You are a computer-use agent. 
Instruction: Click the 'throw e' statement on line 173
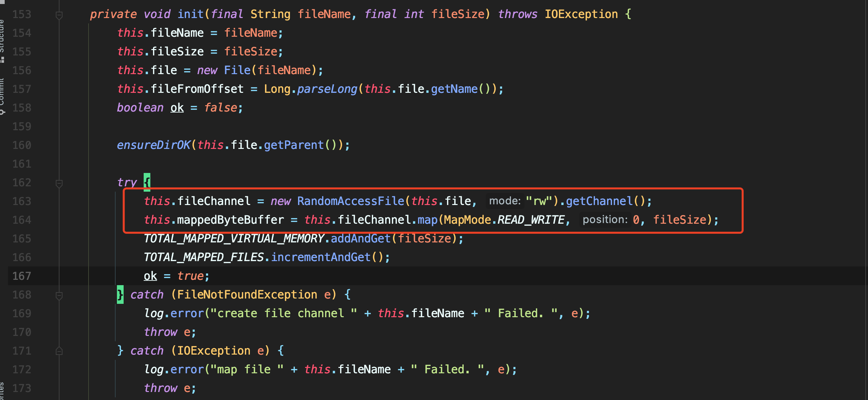(x=170, y=388)
